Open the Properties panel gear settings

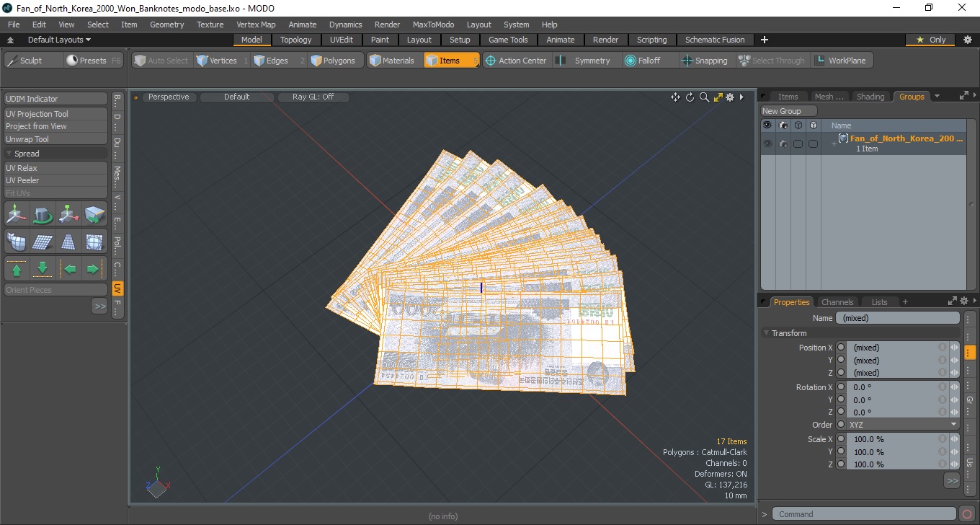964,301
